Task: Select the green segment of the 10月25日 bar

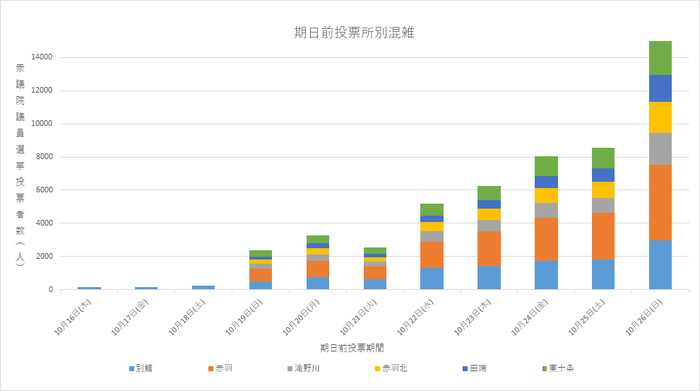Action: (603, 158)
